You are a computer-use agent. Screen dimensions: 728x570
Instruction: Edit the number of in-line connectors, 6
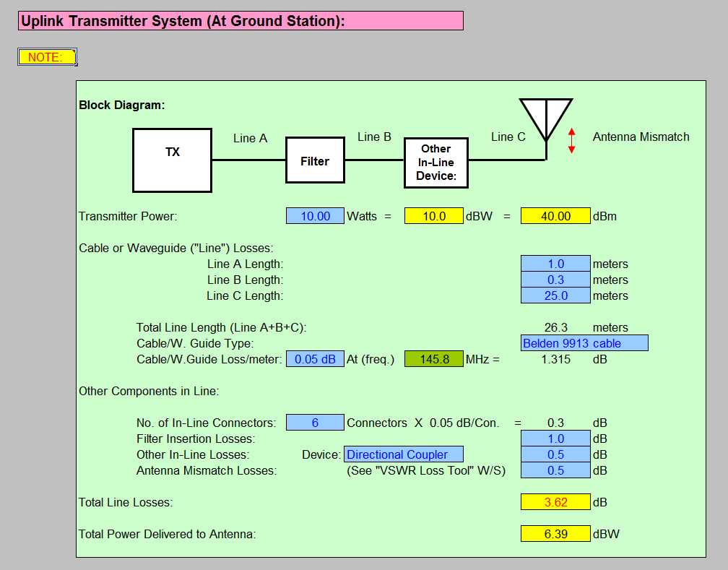315,423
